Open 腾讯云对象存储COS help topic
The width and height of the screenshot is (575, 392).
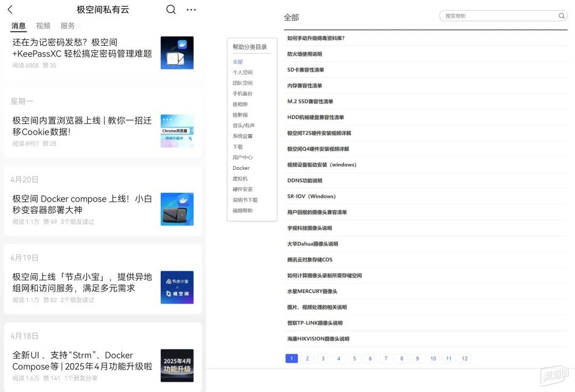pos(309,260)
